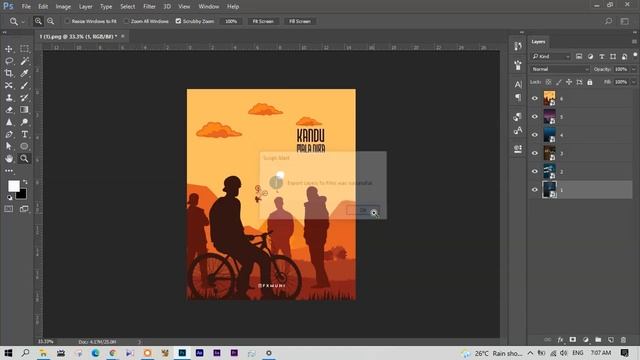The image size is (640, 360).
Task: Add a layer mask
Action: coord(573,340)
